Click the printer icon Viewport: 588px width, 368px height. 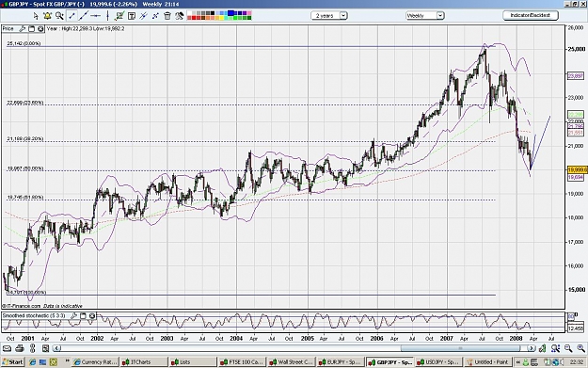coord(20,348)
